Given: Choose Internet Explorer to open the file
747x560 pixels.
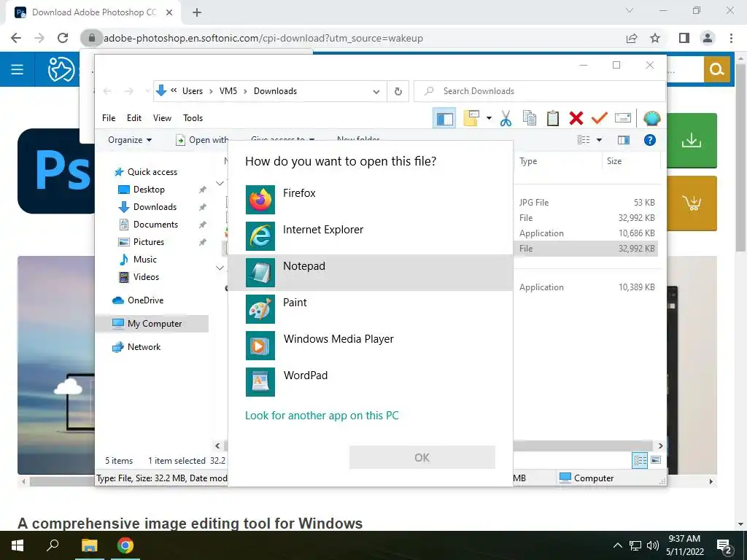Looking at the screenshot, I should tap(370, 236).
